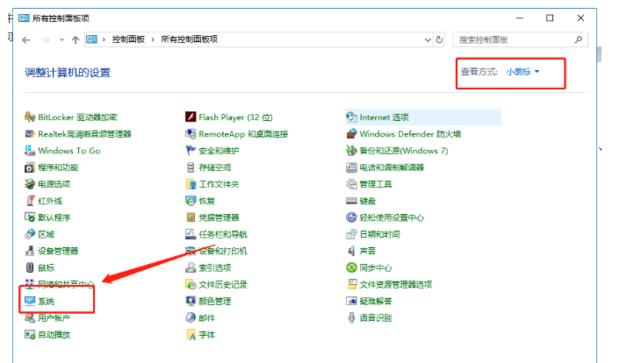Open Realtek高清晰音频管理器
This screenshot has height=363, width=620.
[x=78, y=134]
